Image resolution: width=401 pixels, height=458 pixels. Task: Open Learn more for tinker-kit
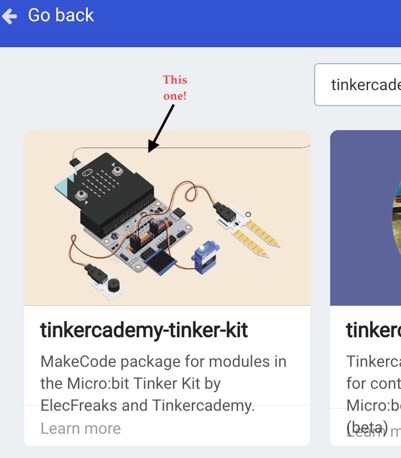coord(80,428)
